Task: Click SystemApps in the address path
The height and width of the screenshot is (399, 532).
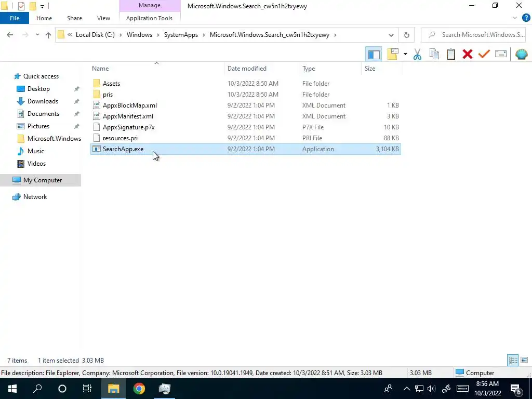Action: [x=181, y=35]
